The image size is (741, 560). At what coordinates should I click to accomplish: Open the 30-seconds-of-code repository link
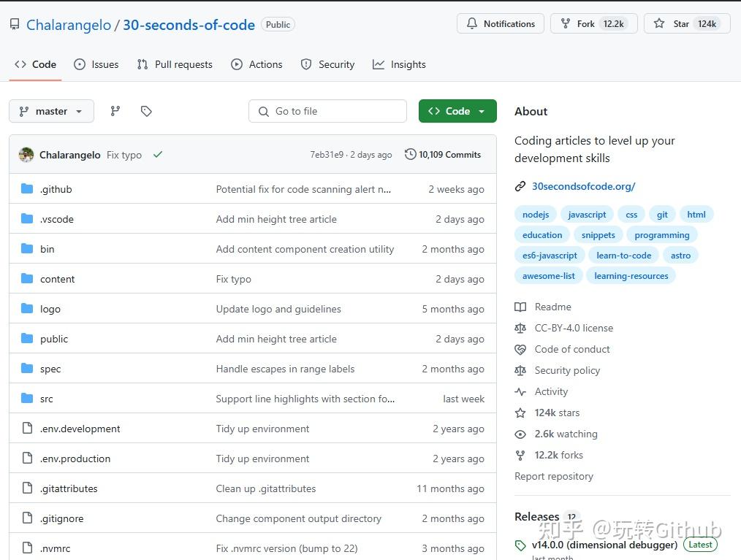tap(189, 25)
